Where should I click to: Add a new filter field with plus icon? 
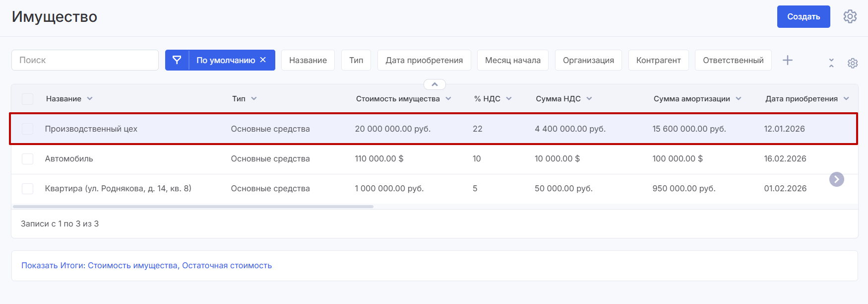click(x=787, y=60)
